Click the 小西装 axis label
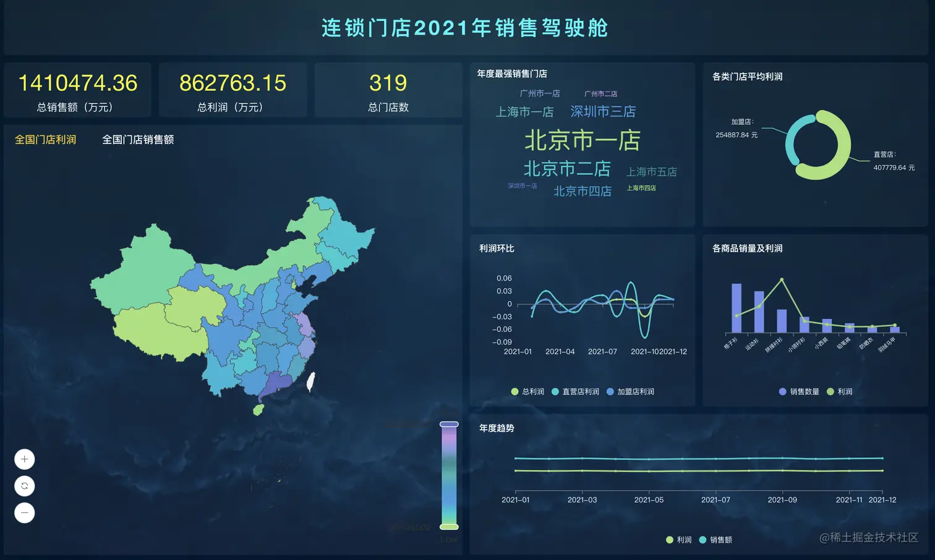Image resolution: width=935 pixels, height=560 pixels. click(821, 342)
